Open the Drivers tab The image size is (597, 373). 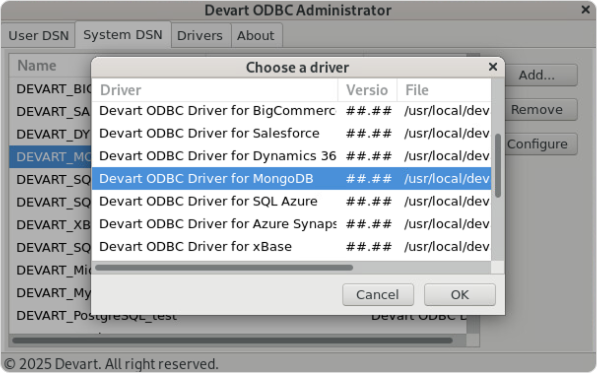(x=200, y=35)
